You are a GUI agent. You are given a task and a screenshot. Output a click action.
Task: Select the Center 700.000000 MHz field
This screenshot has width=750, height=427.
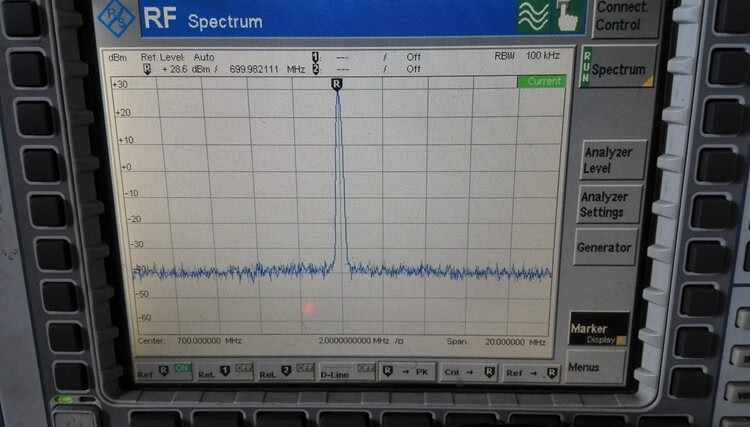coord(189,341)
